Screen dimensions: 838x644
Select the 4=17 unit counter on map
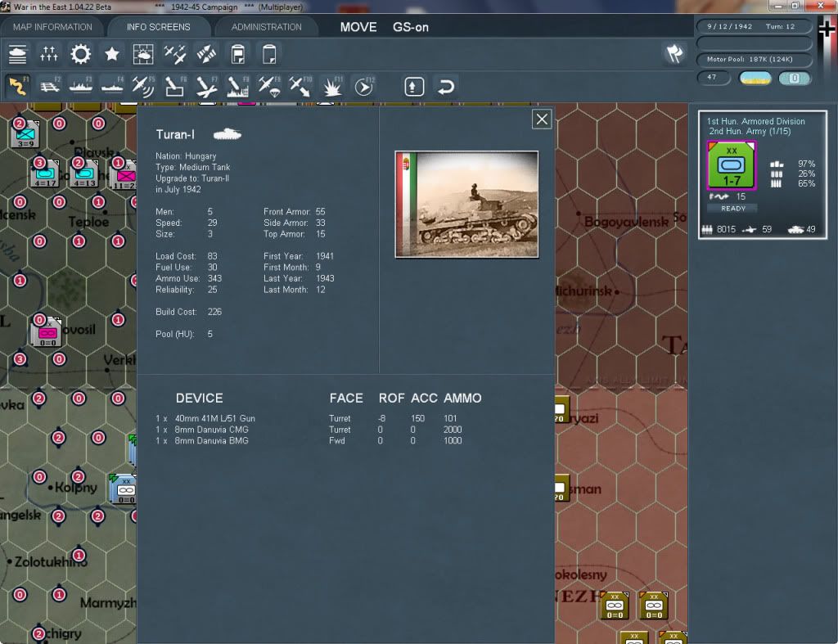click(x=46, y=173)
